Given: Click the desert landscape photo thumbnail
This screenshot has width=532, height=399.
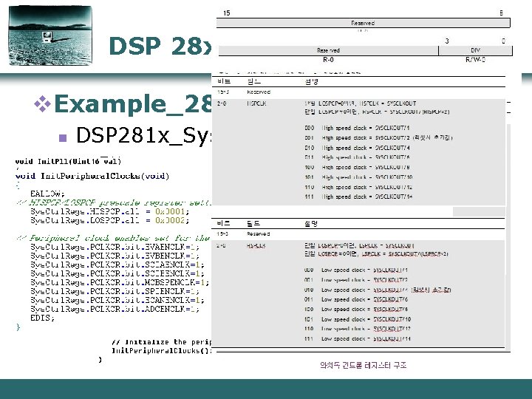Looking at the screenshot, I should 50,35.
